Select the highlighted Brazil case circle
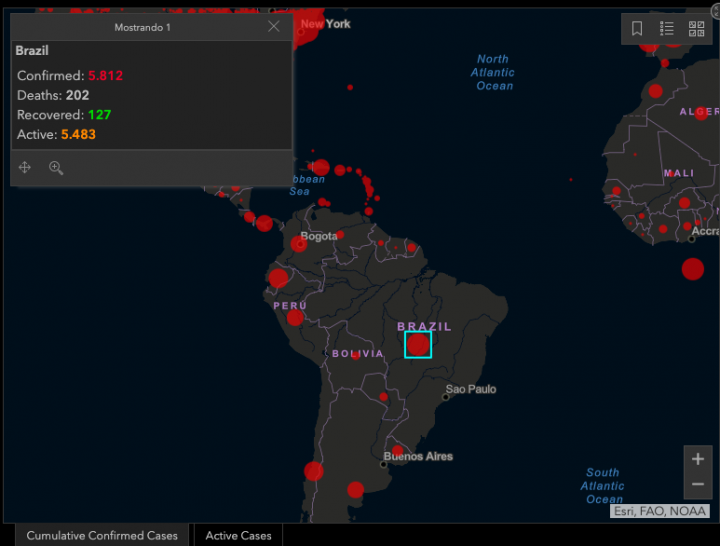This screenshot has height=546, width=720. coord(418,344)
